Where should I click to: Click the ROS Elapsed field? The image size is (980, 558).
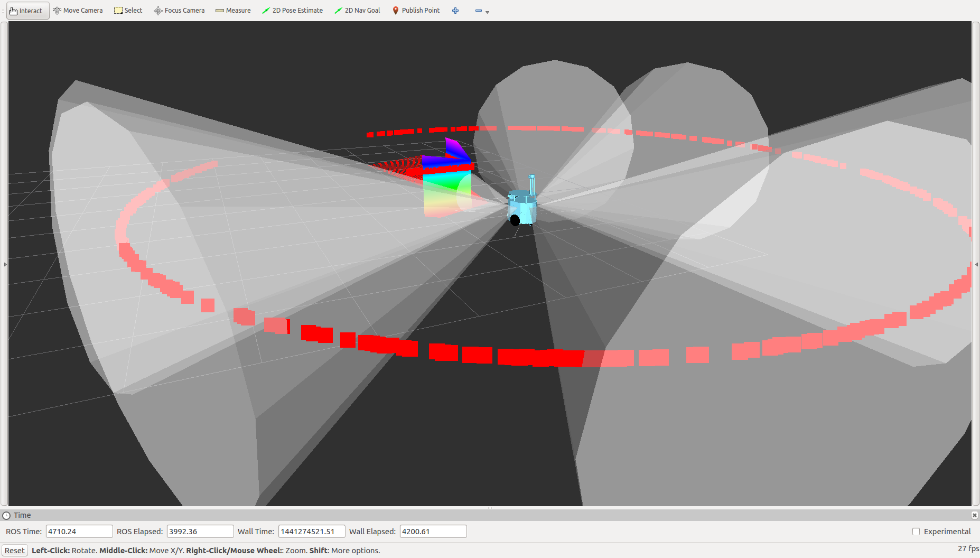(x=200, y=532)
